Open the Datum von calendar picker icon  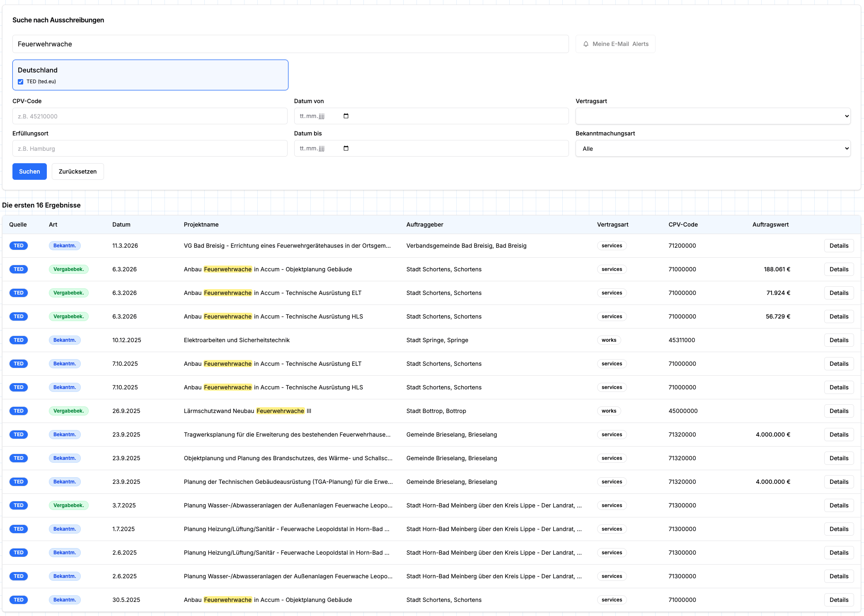tap(346, 116)
